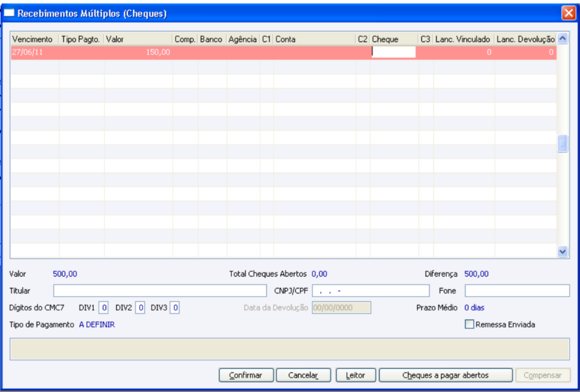
Task: Focus the Titular input field
Action: [160, 290]
